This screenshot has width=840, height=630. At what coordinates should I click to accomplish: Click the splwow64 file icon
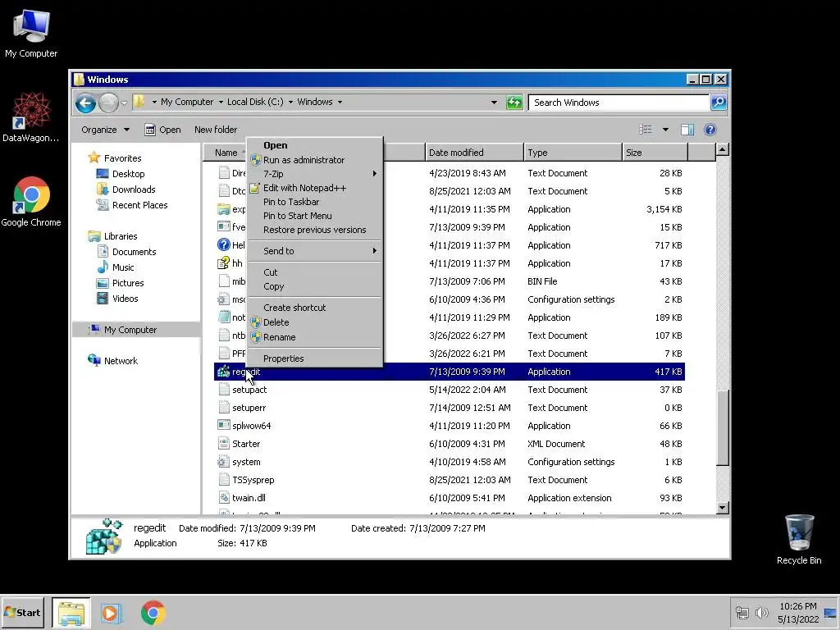point(223,426)
